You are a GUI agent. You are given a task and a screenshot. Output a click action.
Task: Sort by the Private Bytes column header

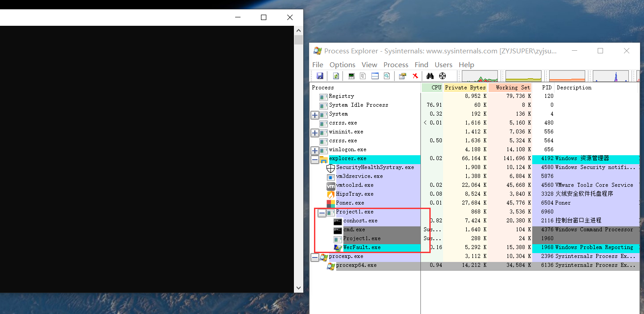pos(466,88)
